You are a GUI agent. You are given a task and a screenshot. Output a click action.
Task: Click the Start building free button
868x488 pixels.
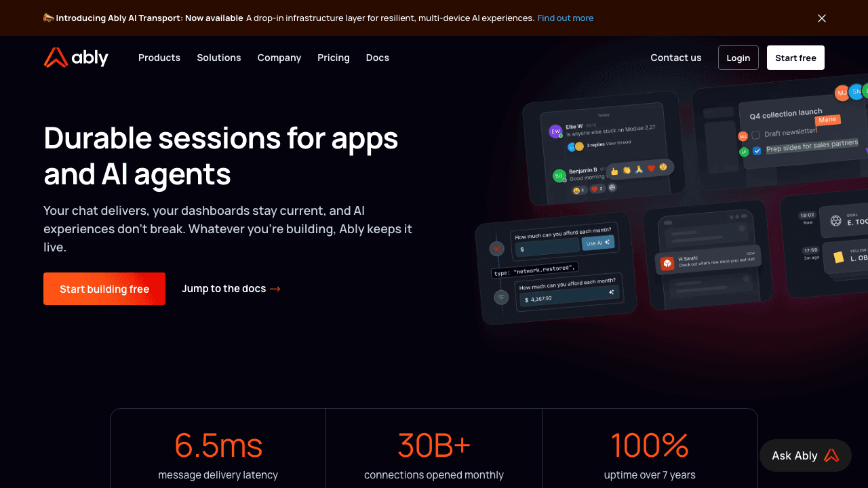click(x=104, y=289)
